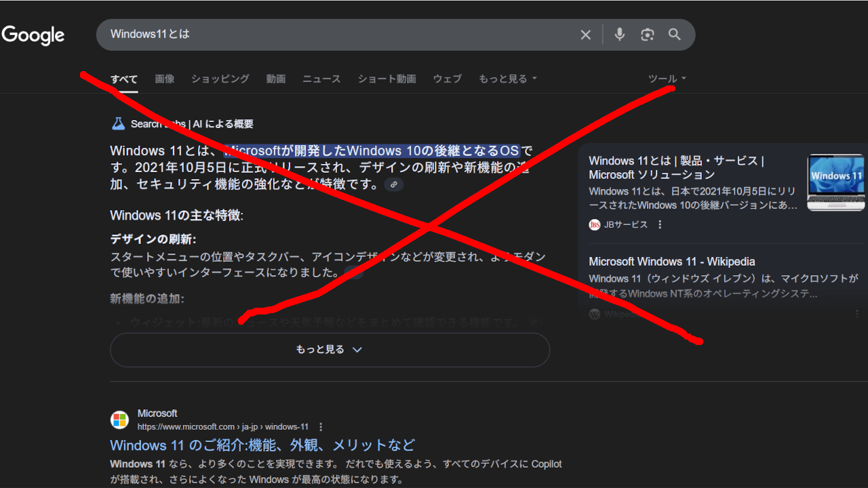This screenshot has width=868, height=488.
Task: Click the Google logo
Action: (x=33, y=35)
